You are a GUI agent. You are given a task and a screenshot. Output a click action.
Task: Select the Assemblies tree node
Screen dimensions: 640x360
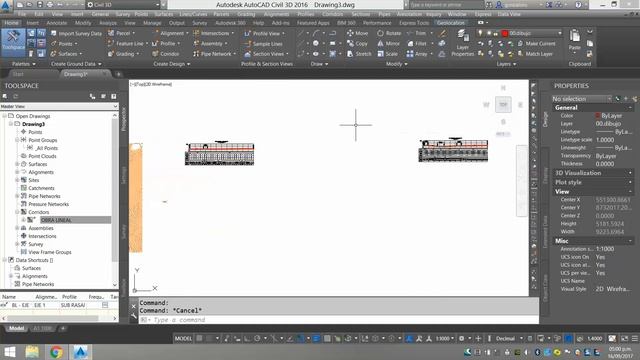pos(41,228)
